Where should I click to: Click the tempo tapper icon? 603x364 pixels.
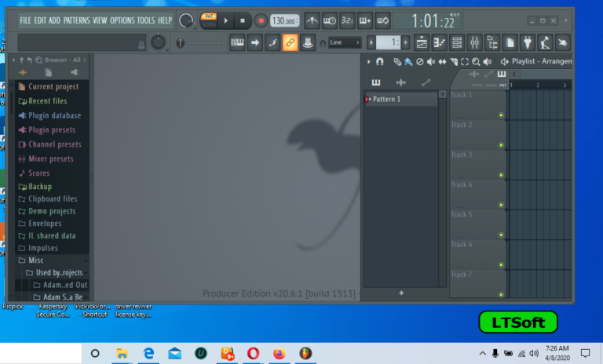[x=545, y=42]
